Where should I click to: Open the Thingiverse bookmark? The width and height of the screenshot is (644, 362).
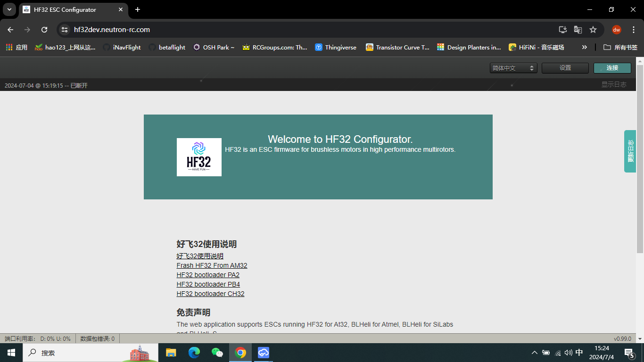(x=336, y=47)
